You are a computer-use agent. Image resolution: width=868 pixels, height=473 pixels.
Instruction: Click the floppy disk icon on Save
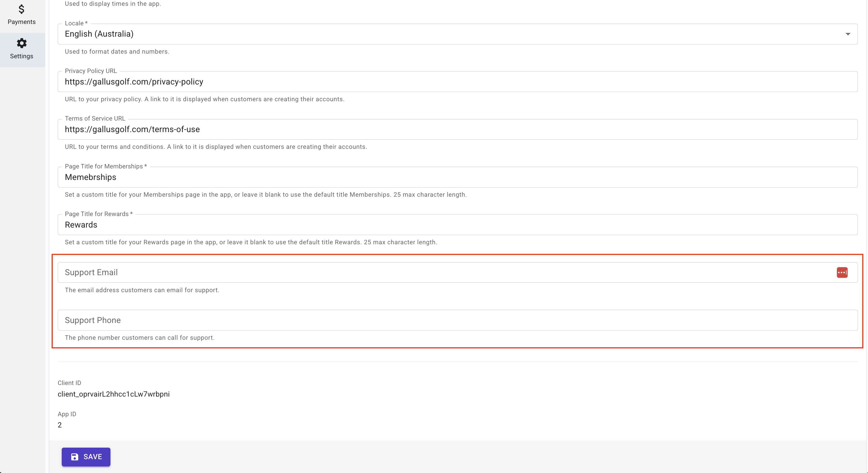pos(74,457)
